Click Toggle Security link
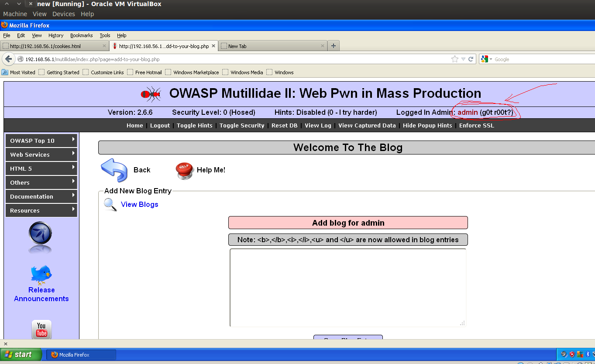 pyautogui.click(x=242, y=125)
